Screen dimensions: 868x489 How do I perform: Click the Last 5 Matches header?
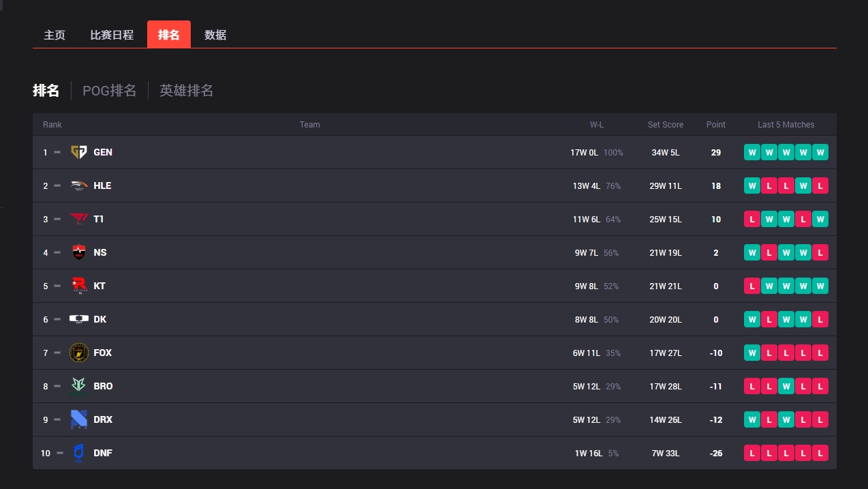coord(786,125)
